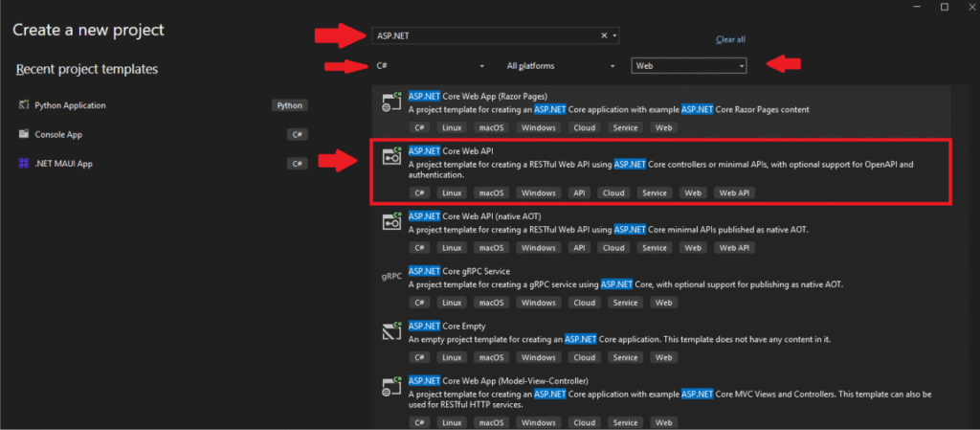This screenshot has width=980, height=430.
Task: Open the search history dropdown arrow
Action: click(614, 35)
